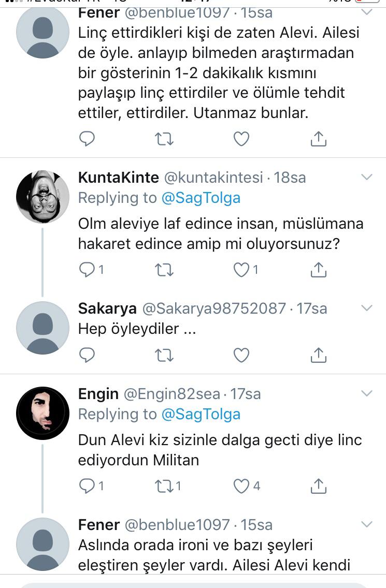Like Fener's tweet about linç

click(x=241, y=139)
